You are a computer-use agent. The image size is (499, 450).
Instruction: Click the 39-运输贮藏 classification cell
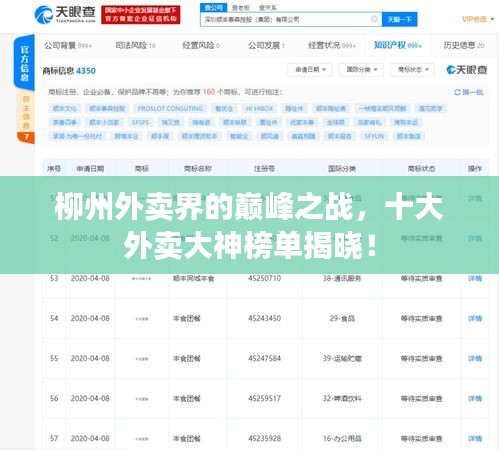[342, 359]
